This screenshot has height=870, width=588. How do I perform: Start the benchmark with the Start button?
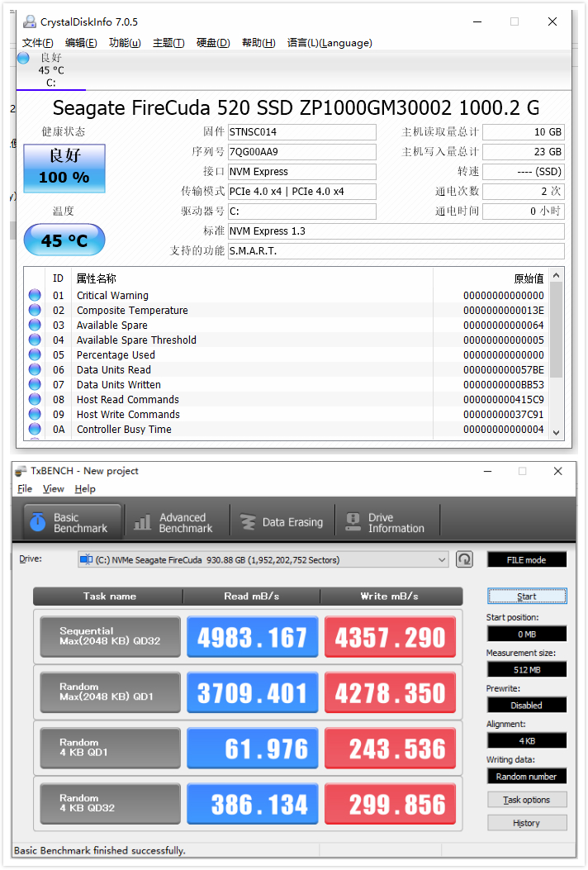point(527,597)
